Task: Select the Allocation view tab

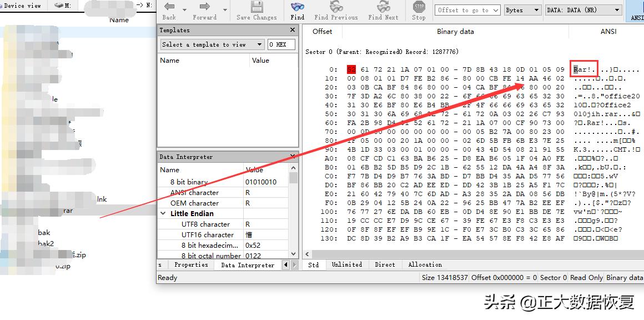Action: tap(425, 265)
